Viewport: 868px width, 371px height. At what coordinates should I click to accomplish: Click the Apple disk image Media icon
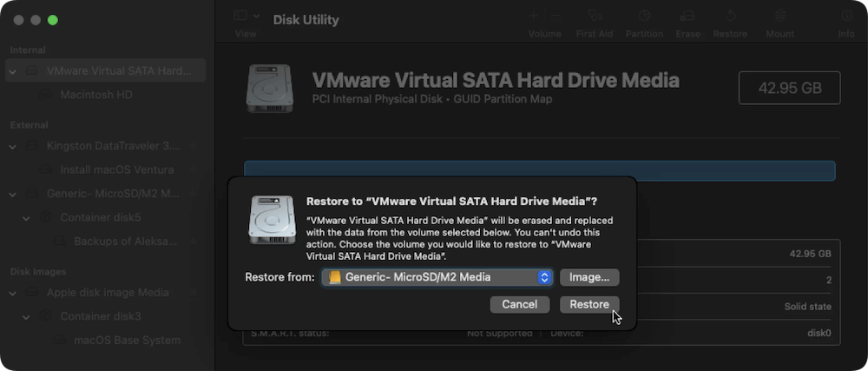click(32, 293)
